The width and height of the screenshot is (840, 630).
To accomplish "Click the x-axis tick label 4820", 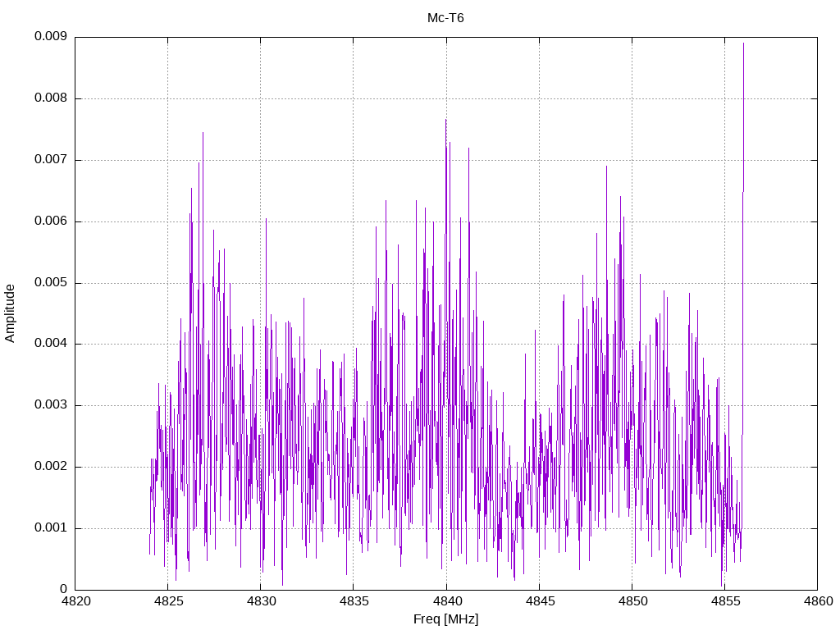I will click(x=75, y=601).
